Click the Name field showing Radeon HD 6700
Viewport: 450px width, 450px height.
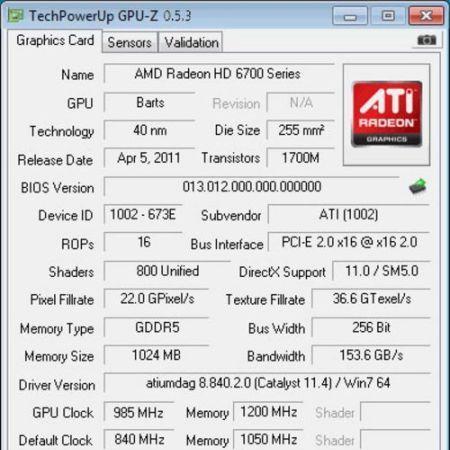219,74
